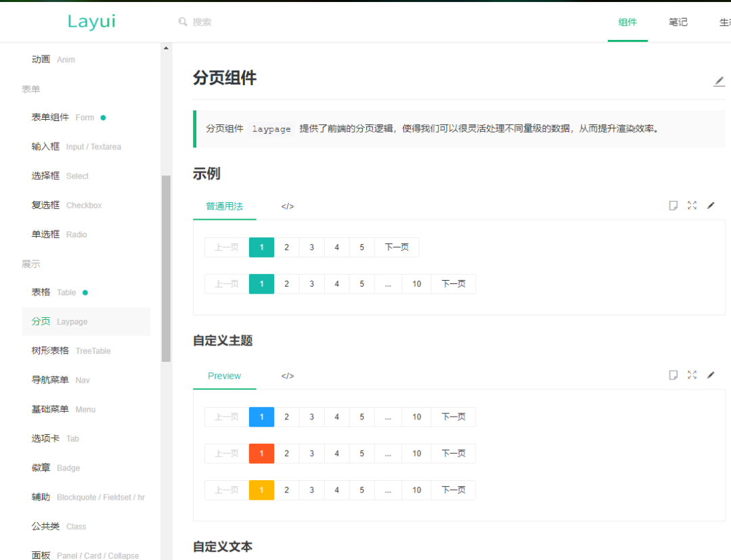The image size is (731, 560).
Task: Switch to the </> tab beside Preview
Action: pyautogui.click(x=288, y=376)
